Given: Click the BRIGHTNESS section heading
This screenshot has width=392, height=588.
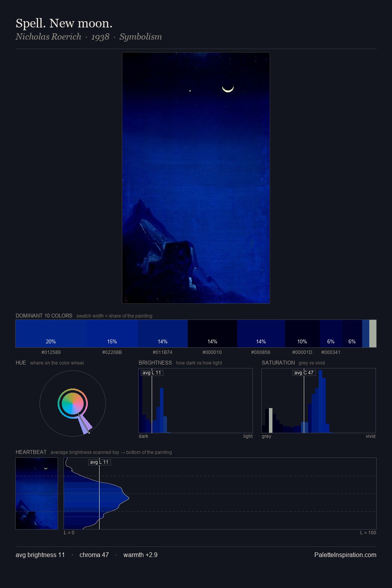Looking at the screenshot, I should (155, 363).
